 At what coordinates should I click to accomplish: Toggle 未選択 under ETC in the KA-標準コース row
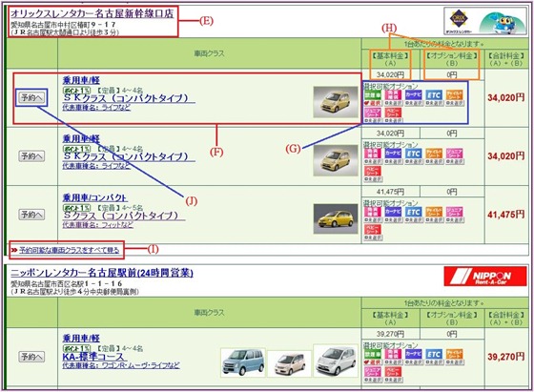[434, 362]
